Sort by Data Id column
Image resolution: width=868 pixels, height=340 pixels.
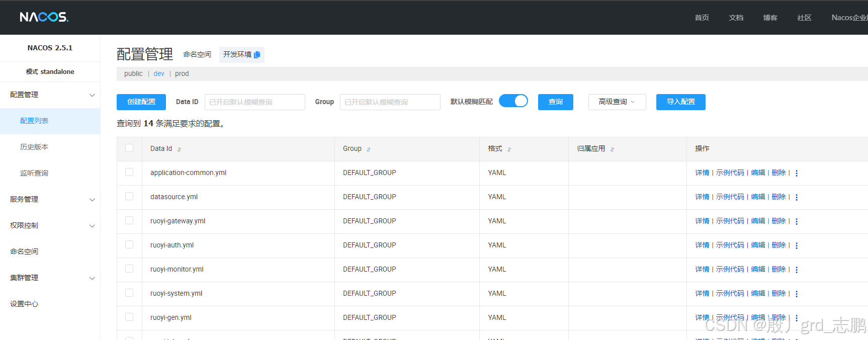(179, 149)
